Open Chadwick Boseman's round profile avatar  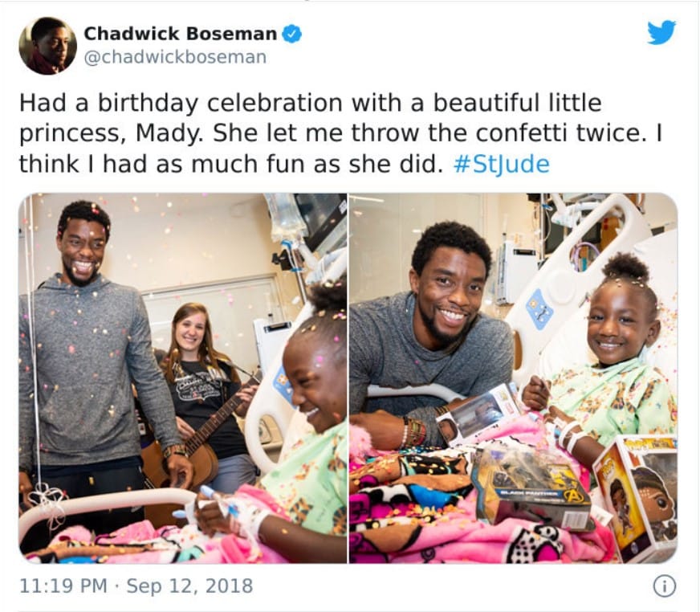(x=48, y=46)
